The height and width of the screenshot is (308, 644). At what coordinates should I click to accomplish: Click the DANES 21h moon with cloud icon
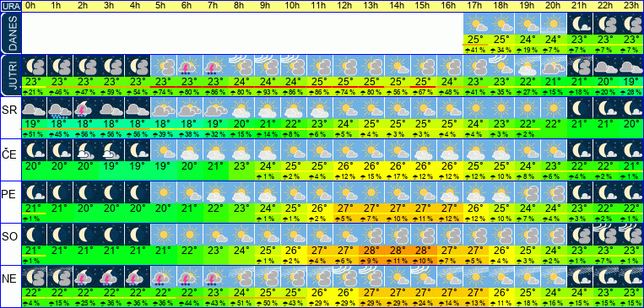580,24
